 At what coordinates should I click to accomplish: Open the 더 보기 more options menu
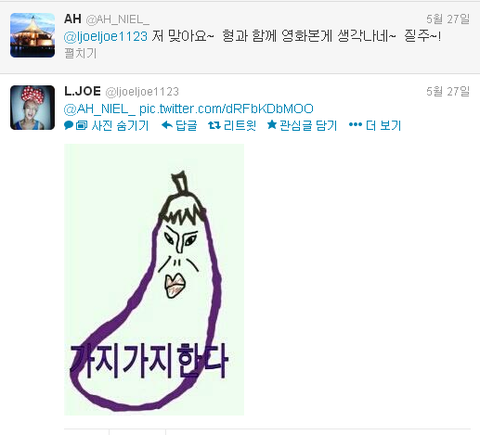click(x=383, y=125)
